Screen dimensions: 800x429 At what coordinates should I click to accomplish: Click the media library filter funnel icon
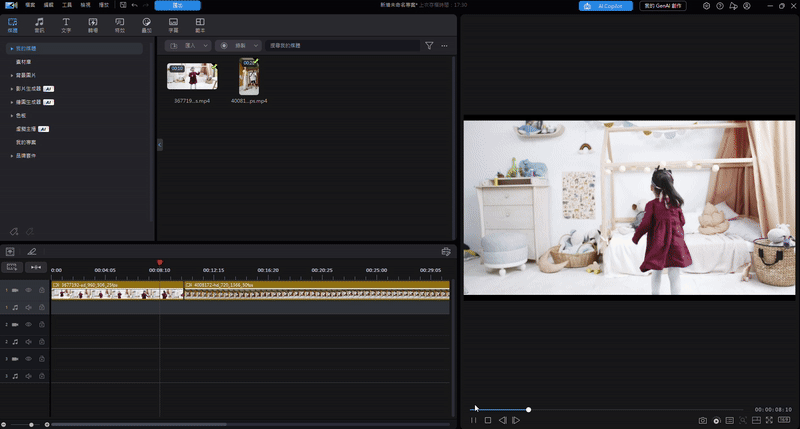tap(429, 46)
